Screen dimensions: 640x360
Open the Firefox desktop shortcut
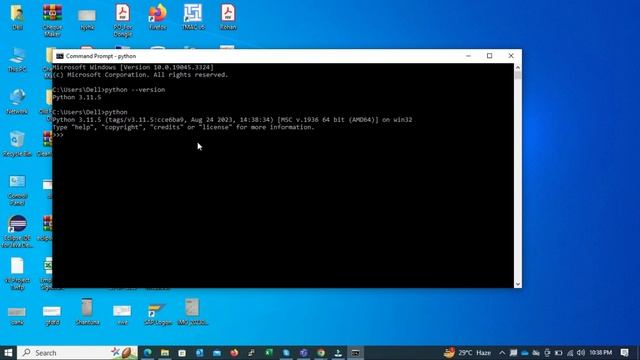[158, 17]
